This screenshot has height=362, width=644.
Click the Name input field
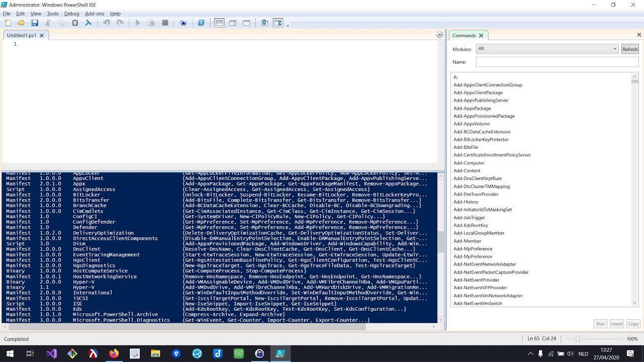pos(557,62)
